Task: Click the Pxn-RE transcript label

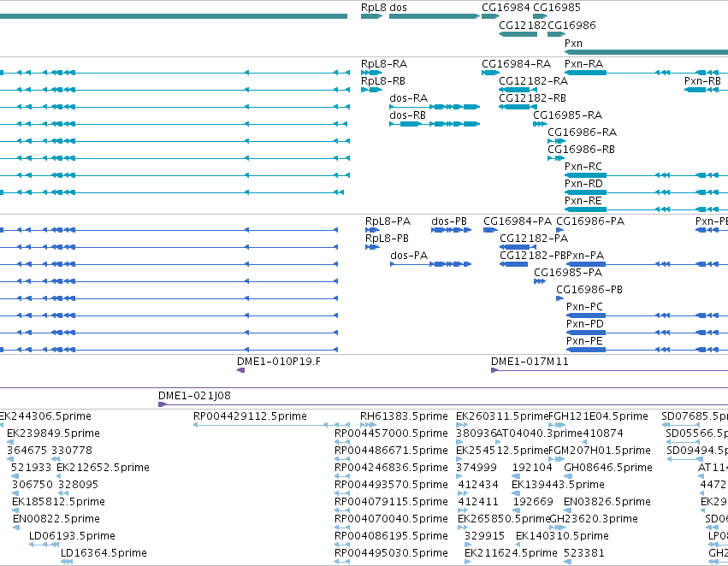Action: (x=583, y=201)
